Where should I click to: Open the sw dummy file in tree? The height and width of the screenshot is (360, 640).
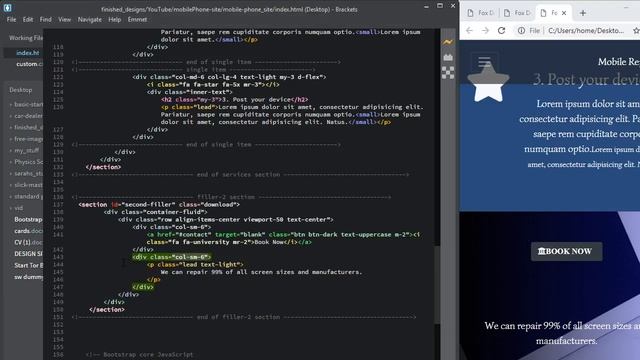point(28,277)
